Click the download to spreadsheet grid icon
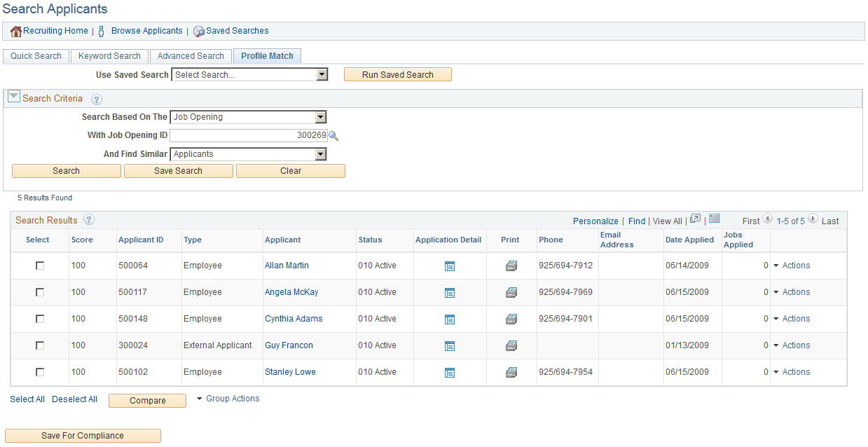868x447 pixels. click(714, 219)
